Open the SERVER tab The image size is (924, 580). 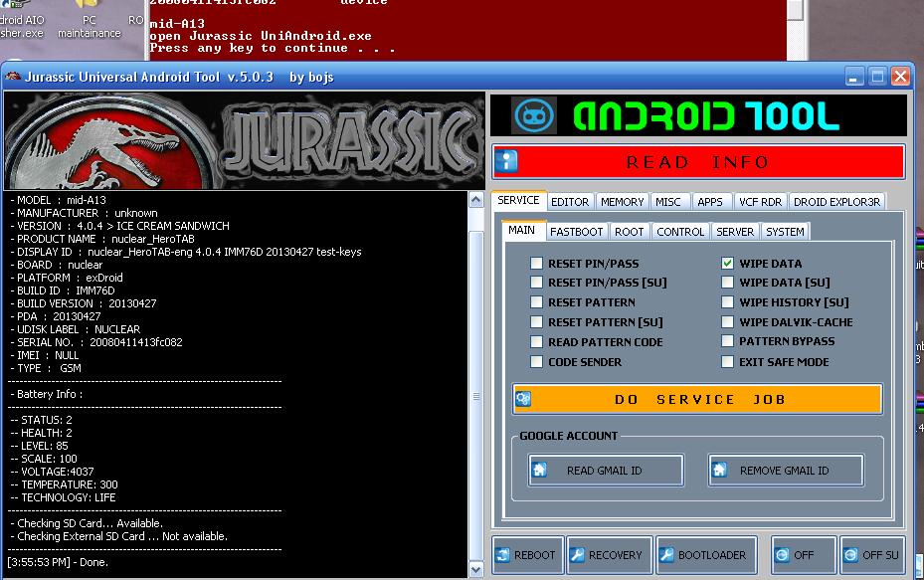click(735, 231)
